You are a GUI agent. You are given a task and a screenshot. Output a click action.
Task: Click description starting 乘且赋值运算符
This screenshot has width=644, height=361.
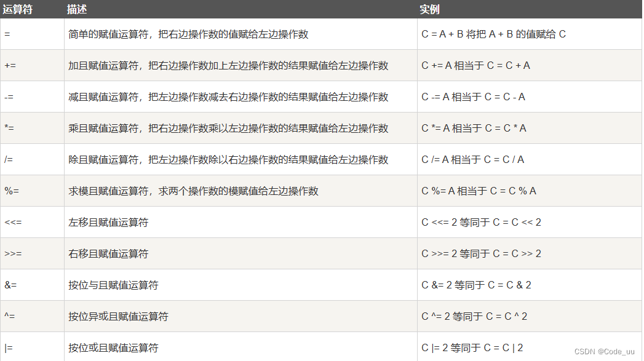pos(228,128)
